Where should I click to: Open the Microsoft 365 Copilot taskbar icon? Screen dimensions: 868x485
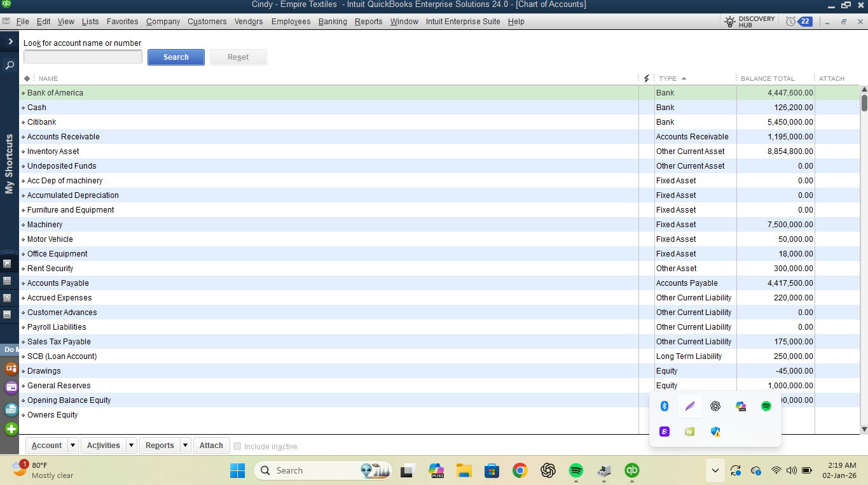point(436,470)
